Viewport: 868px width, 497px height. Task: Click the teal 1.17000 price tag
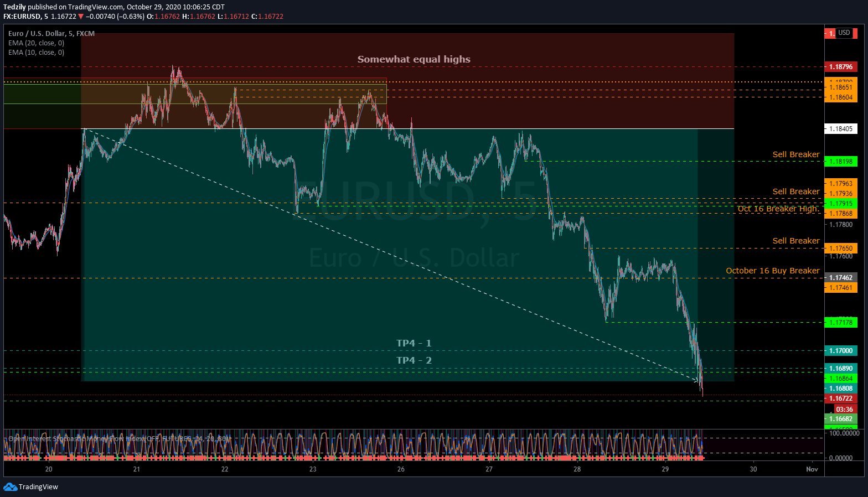pyautogui.click(x=840, y=351)
